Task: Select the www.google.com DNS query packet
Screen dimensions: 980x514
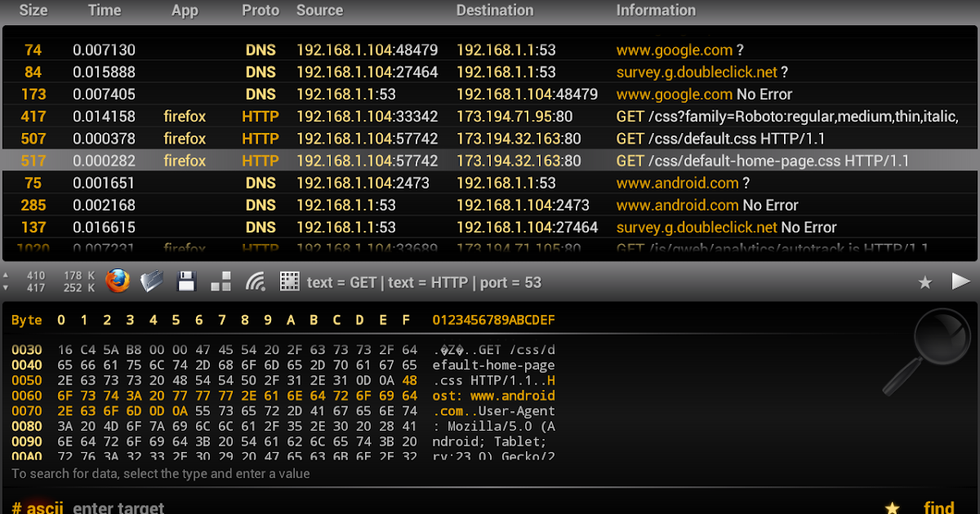Action: tap(490, 50)
